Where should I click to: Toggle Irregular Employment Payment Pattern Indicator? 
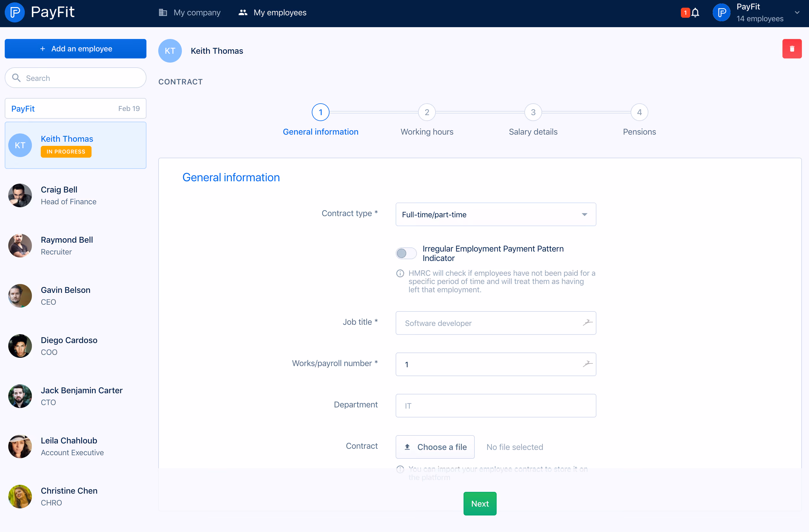(x=406, y=253)
